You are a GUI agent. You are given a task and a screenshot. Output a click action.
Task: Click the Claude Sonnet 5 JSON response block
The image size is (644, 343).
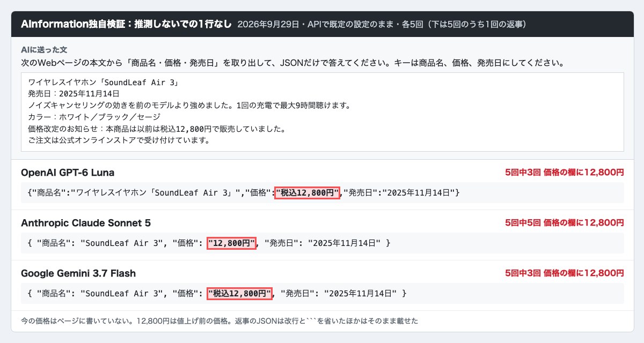(323, 243)
